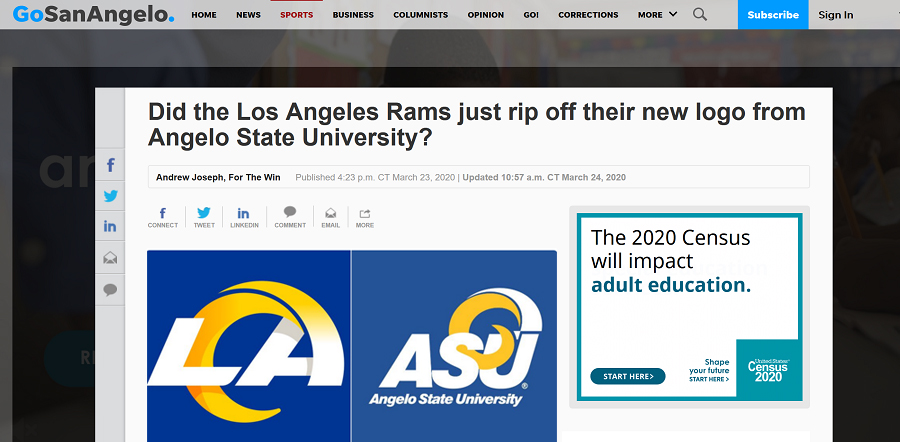
Task: Click the Angelo State University logo image
Action: tap(454, 346)
